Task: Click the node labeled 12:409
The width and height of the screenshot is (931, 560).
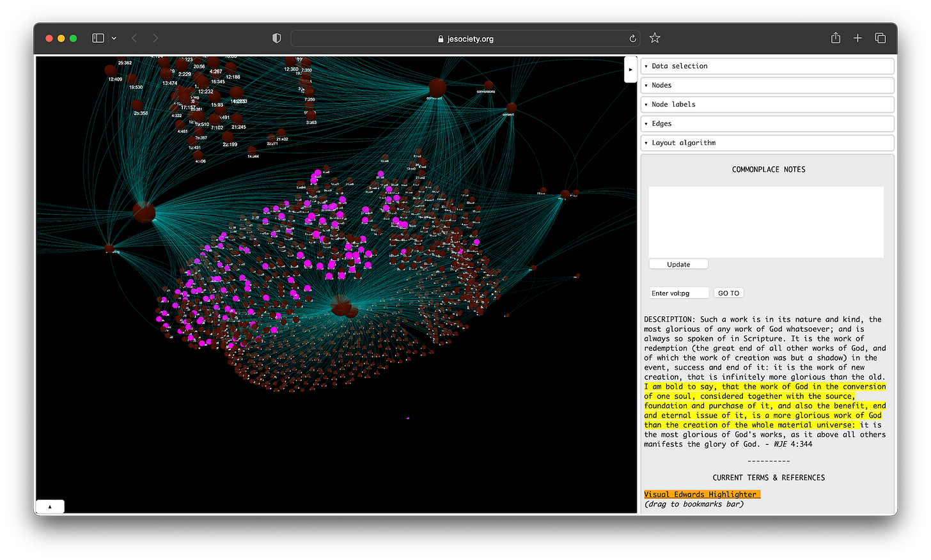Action: [111, 70]
